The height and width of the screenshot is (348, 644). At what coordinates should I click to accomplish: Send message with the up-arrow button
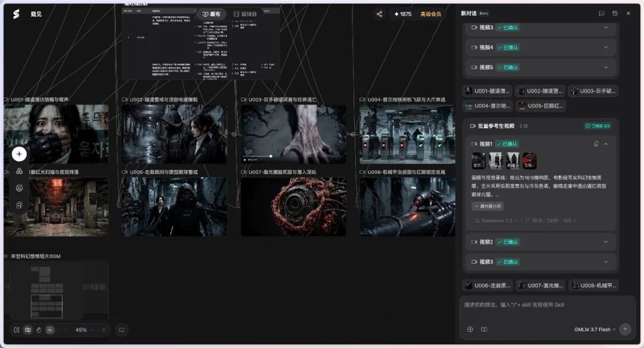(625, 329)
